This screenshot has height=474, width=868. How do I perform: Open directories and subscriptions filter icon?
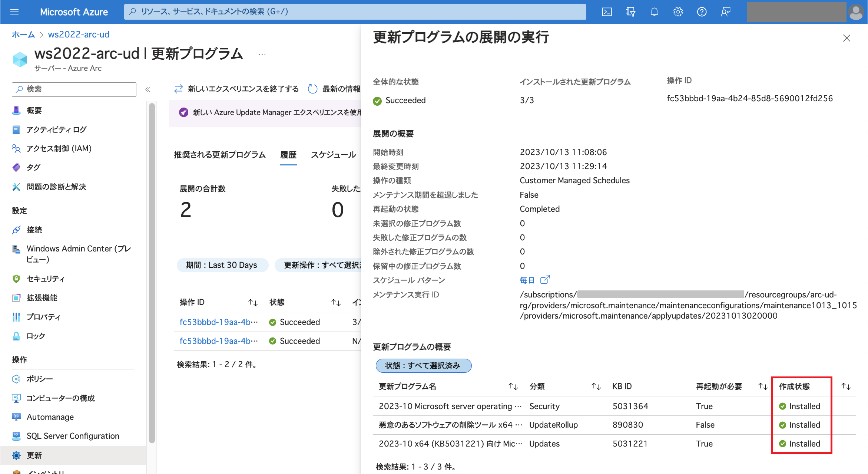click(630, 12)
